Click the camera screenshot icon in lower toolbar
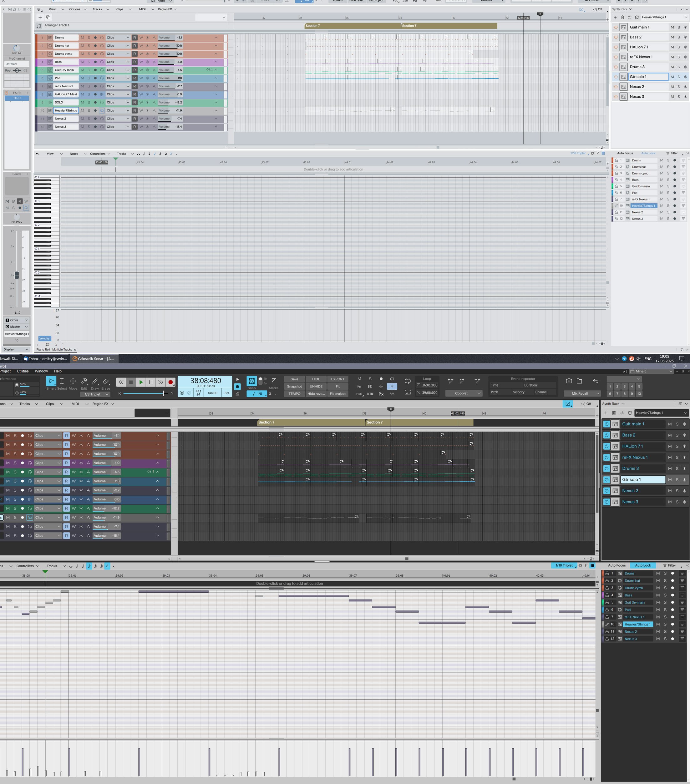Image resolution: width=690 pixels, height=784 pixels. pyautogui.click(x=569, y=381)
